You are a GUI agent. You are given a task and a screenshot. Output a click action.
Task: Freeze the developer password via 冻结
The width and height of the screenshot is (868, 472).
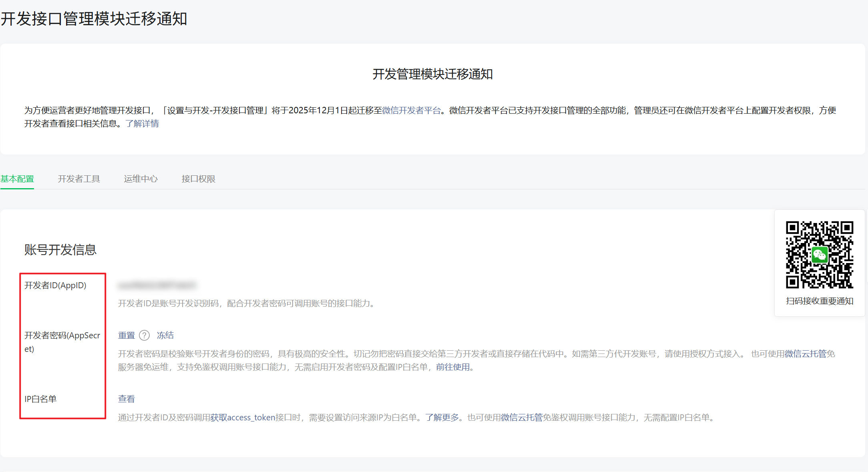point(165,335)
